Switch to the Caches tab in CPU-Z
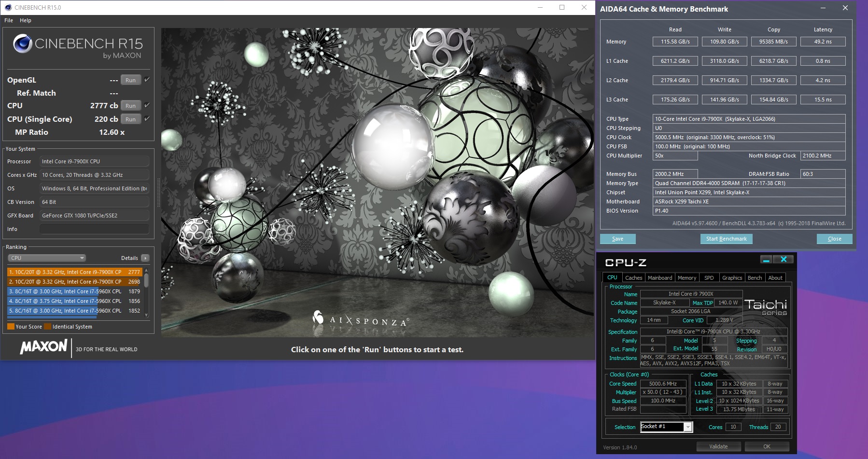Image resolution: width=868 pixels, height=459 pixels. click(633, 278)
